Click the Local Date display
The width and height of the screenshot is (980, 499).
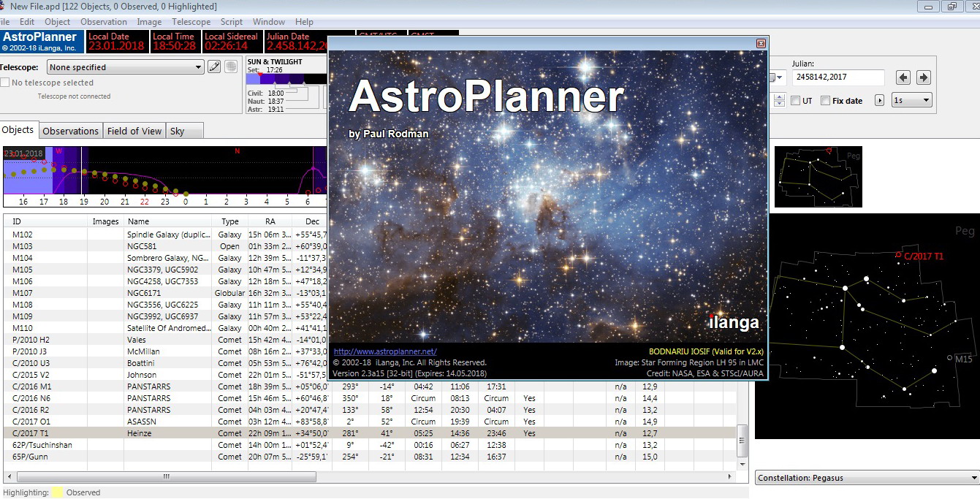coord(117,42)
